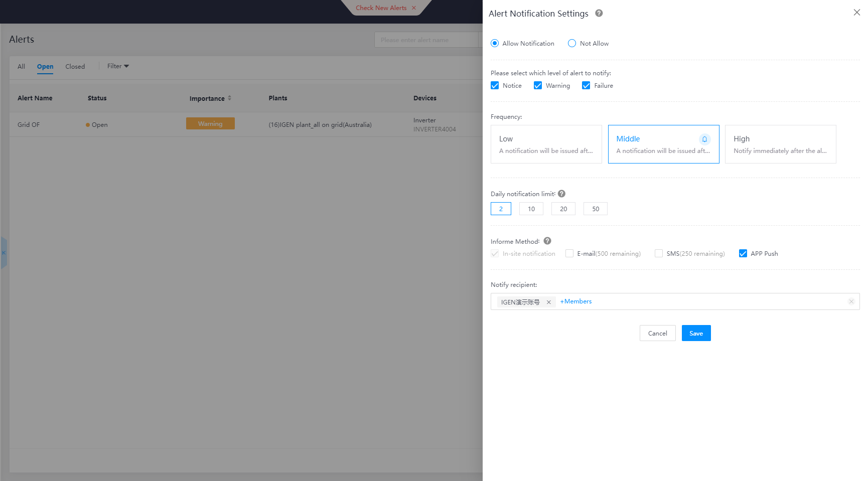The width and height of the screenshot is (868, 481).
Task: Disable APP Push notification checkbox
Action: pos(743,254)
